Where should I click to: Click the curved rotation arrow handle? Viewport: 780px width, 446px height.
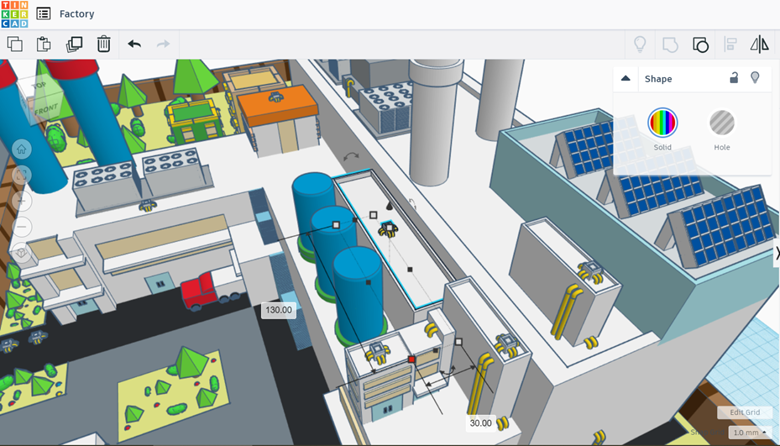click(351, 157)
